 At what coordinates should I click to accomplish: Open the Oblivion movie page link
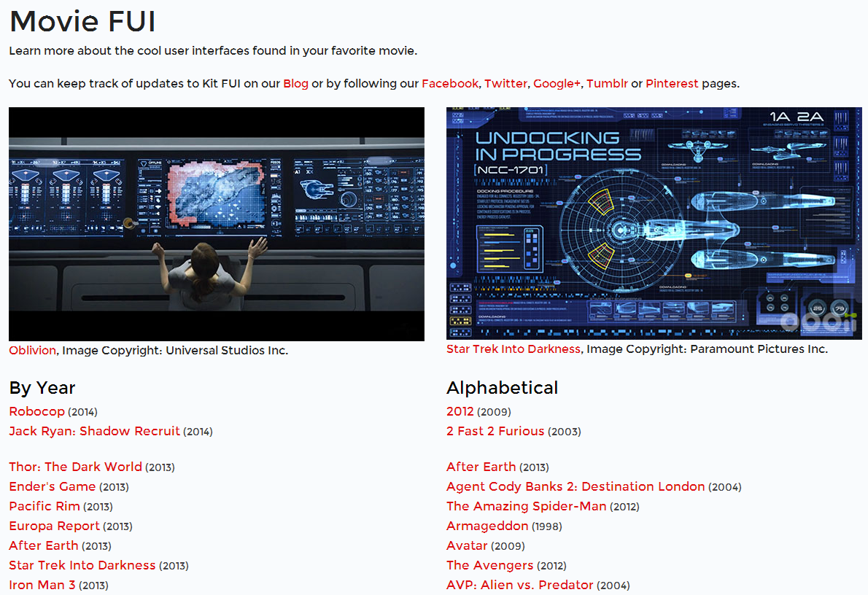click(31, 349)
